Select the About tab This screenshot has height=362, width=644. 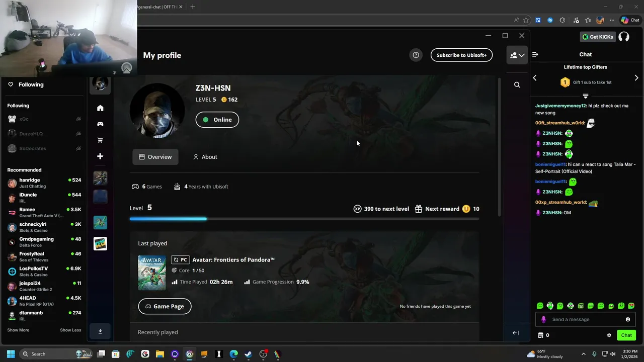click(x=205, y=157)
